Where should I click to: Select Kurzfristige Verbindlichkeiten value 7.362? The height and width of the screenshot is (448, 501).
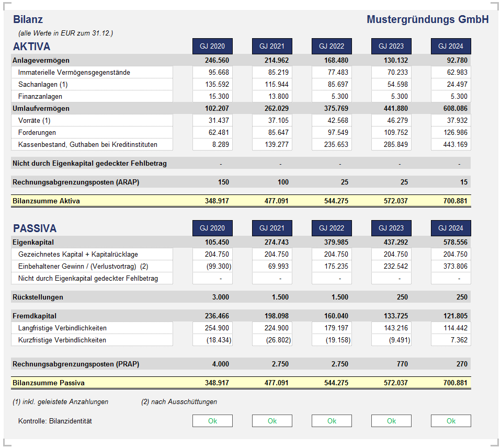coord(451,340)
